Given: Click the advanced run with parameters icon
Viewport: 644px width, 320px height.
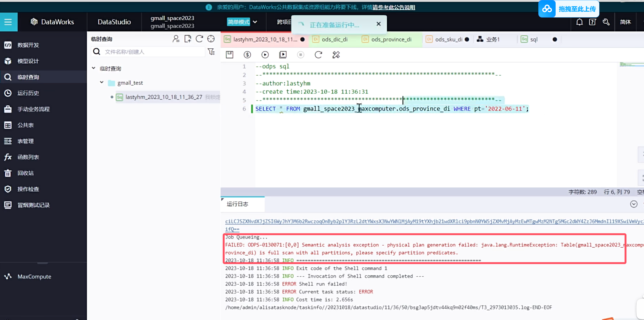Looking at the screenshot, I should [283, 55].
